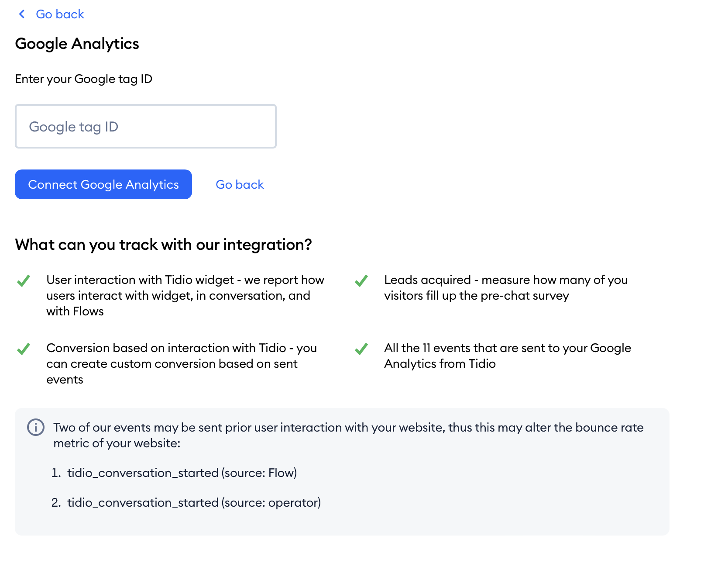Click the checkmark beside User interaction item
This screenshot has height=567, width=728.
(24, 280)
